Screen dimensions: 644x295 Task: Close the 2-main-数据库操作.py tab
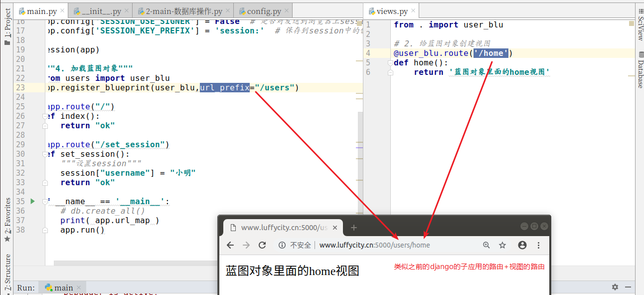(x=228, y=11)
